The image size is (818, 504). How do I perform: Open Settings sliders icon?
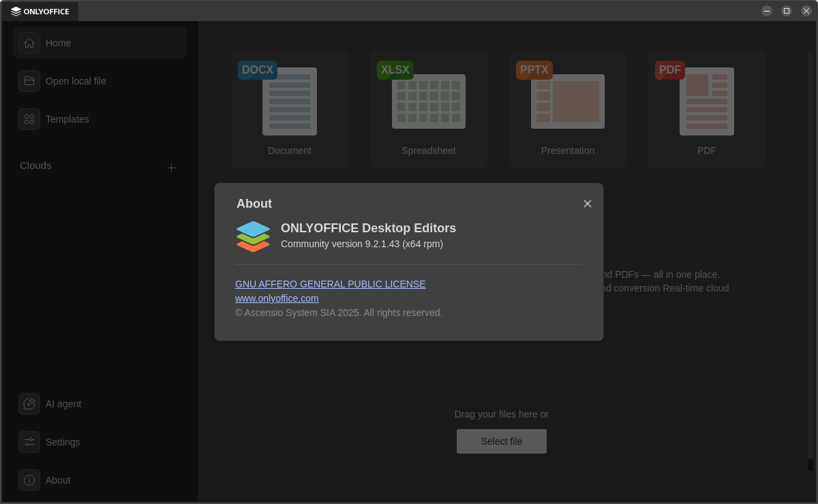(x=29, y=442)
